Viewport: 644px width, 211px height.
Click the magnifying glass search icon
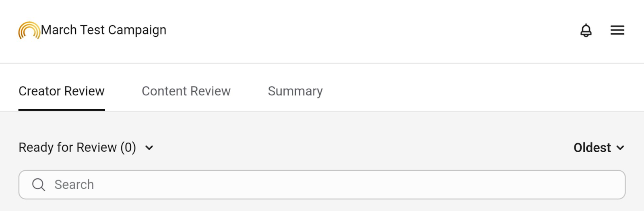39,185
